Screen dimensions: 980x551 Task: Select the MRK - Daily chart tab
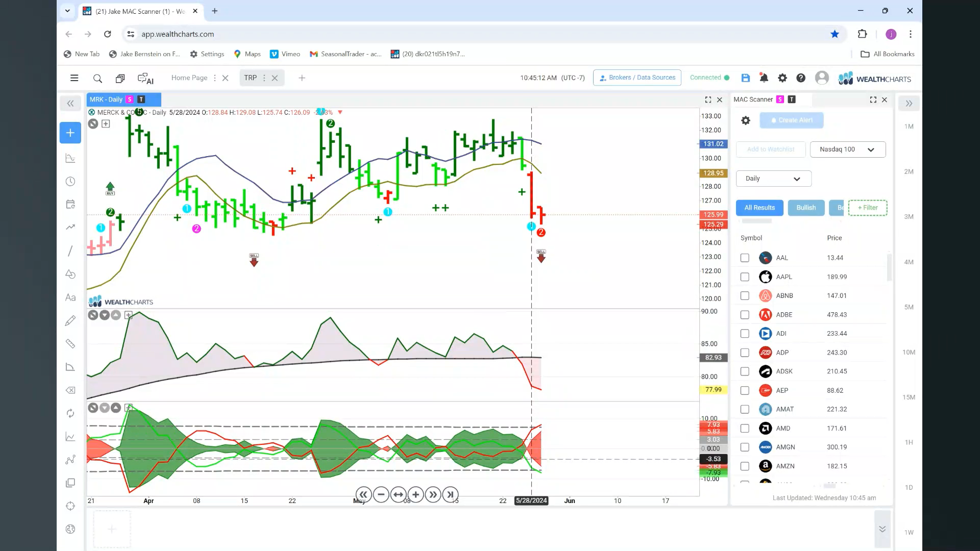[x=124, y=99]
